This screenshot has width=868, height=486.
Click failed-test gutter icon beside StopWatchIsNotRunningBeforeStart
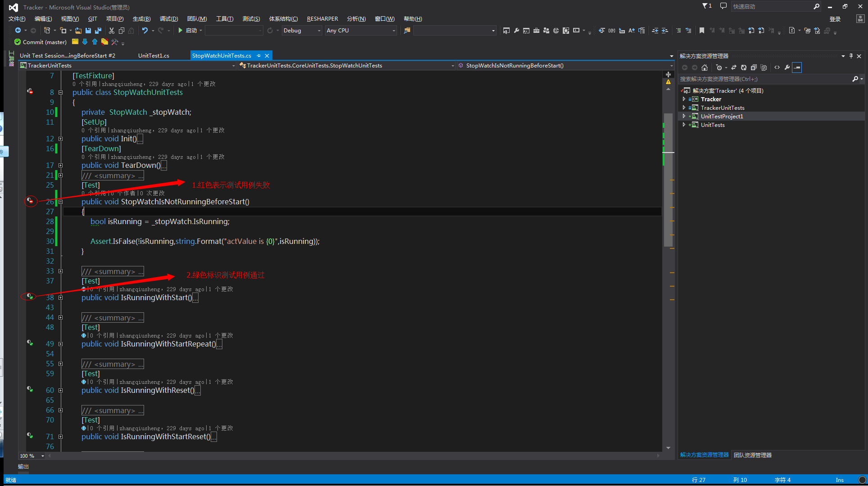(30, 201)
